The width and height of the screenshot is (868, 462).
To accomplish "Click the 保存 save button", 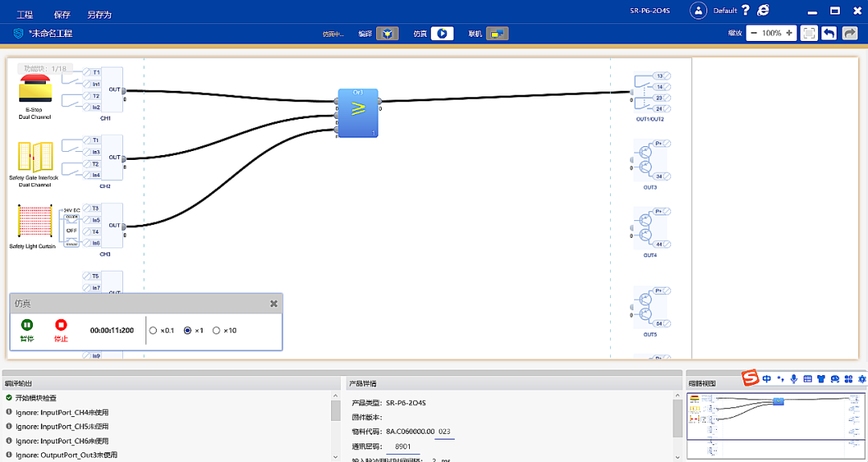I will pyautogui.click(x=62, y=14).
